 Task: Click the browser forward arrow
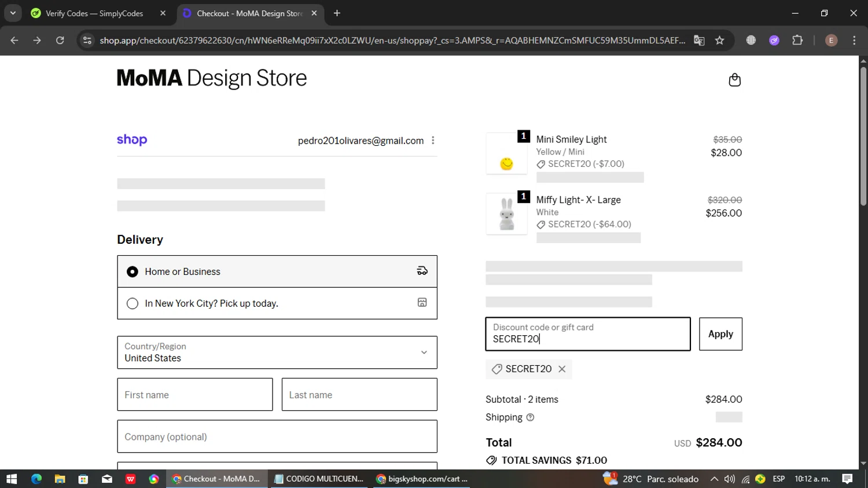[x=37, y=41]
